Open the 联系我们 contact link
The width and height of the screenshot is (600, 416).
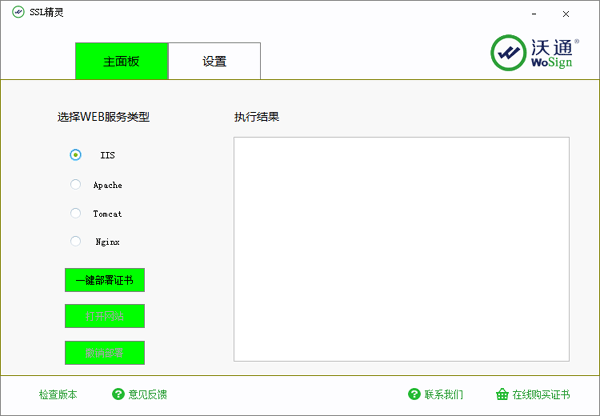coord(444,394)
